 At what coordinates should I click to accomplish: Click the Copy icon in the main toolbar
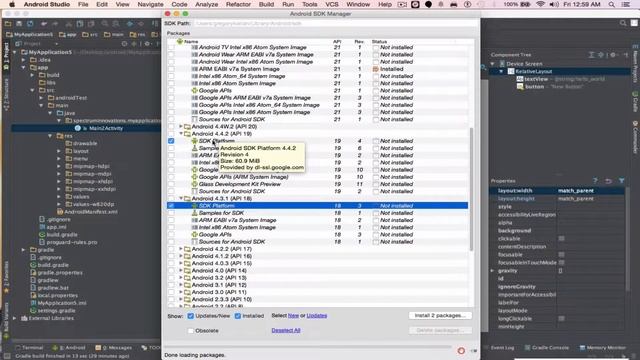tap(80, 24)
